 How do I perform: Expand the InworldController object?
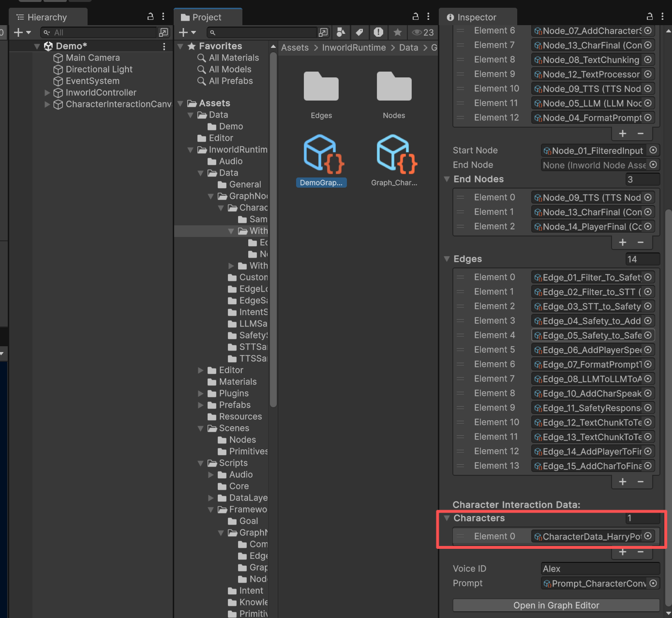click(x=47, y=92)
